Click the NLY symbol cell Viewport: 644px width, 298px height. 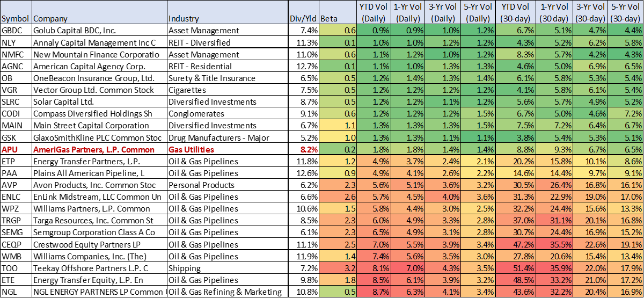[16, 42]
